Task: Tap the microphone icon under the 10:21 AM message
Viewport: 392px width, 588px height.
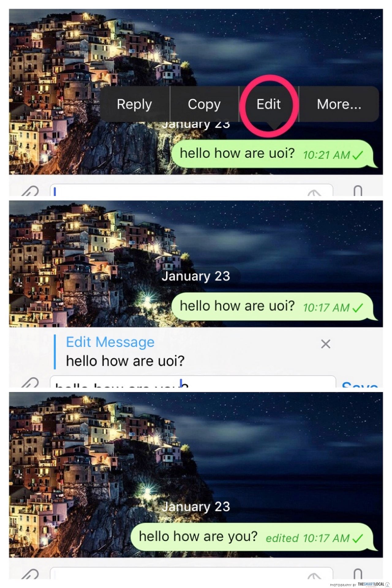Action: coord(358,190)
